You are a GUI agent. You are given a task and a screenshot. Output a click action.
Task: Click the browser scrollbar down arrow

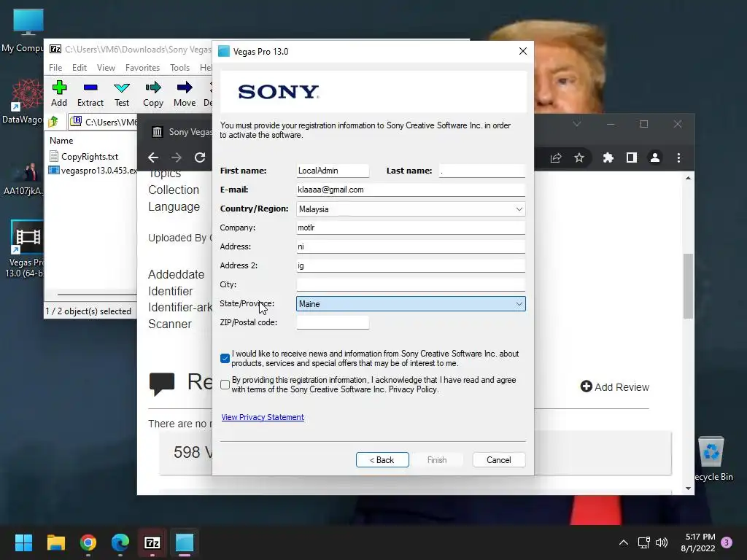688,488
